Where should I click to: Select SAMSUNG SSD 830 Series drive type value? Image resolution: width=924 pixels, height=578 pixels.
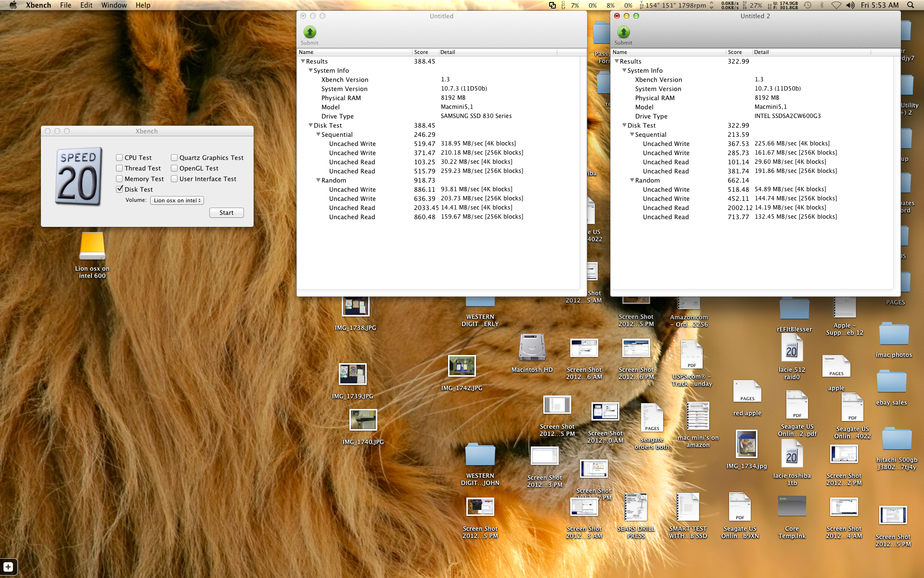(x=476, y=116)
